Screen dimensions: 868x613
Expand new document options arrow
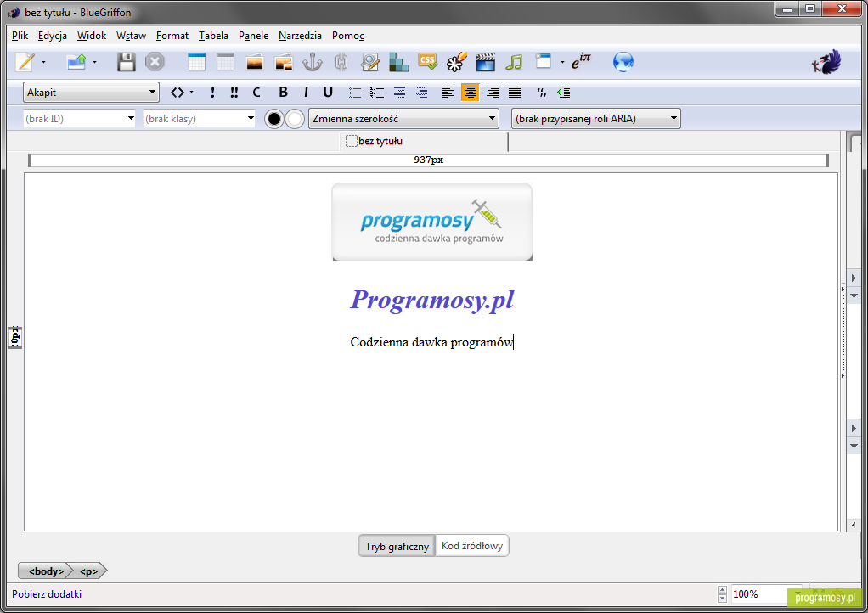point(43,62)
